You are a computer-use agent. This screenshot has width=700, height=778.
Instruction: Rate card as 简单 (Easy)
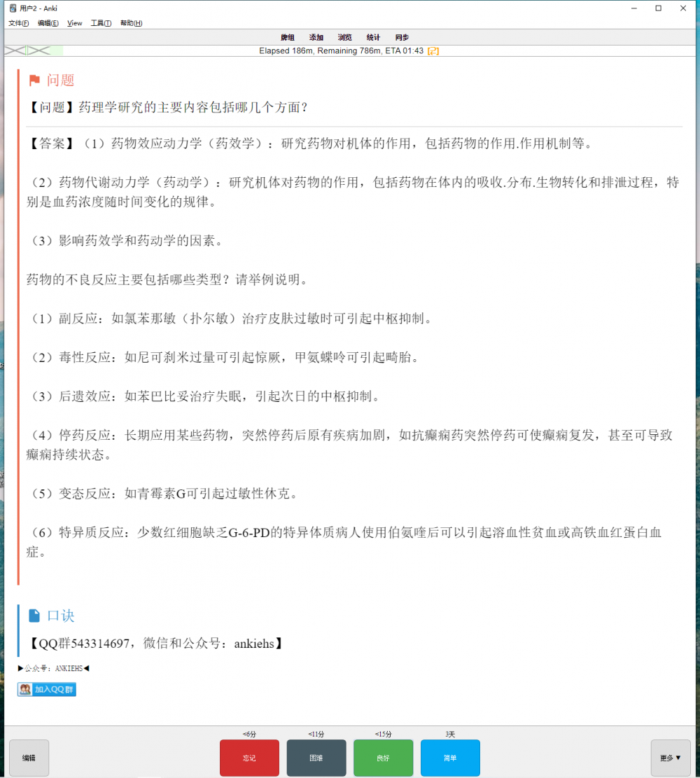pyautogui.click(x=450, y=758)
